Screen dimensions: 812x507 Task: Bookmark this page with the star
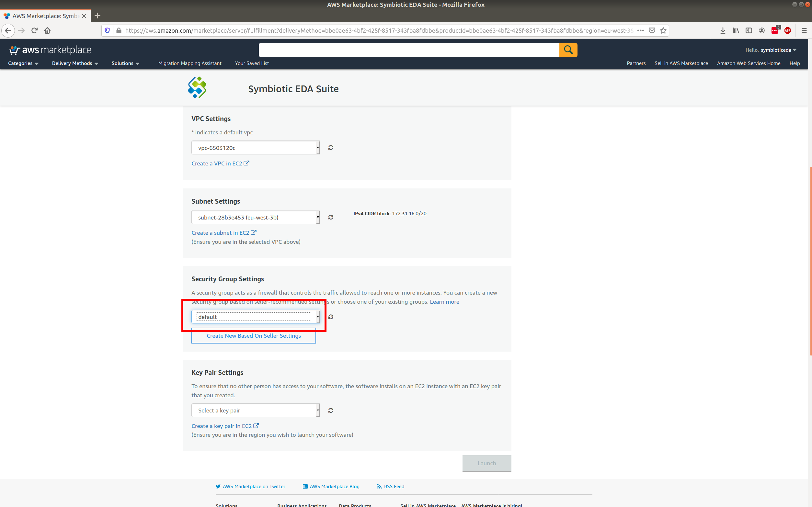pos(663,30)
